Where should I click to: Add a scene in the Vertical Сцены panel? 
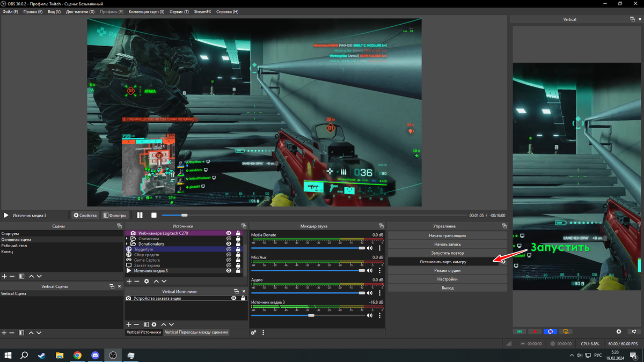click(x=4, y=333)
